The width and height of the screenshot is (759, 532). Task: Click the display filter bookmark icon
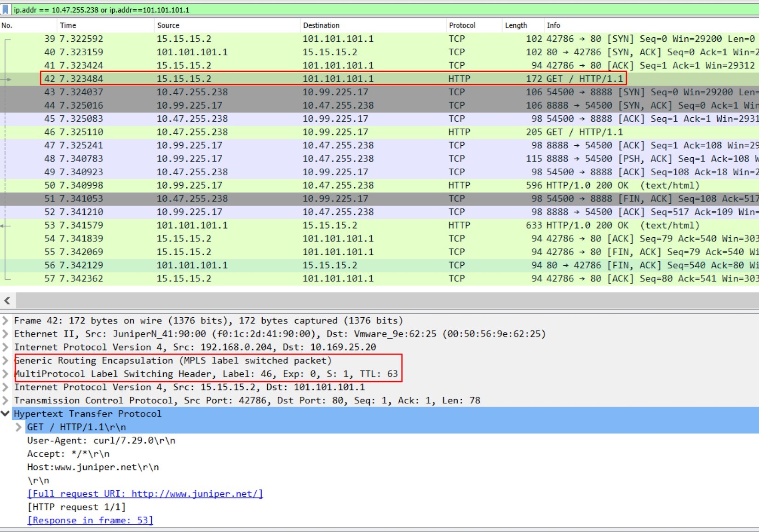point(6,9)
